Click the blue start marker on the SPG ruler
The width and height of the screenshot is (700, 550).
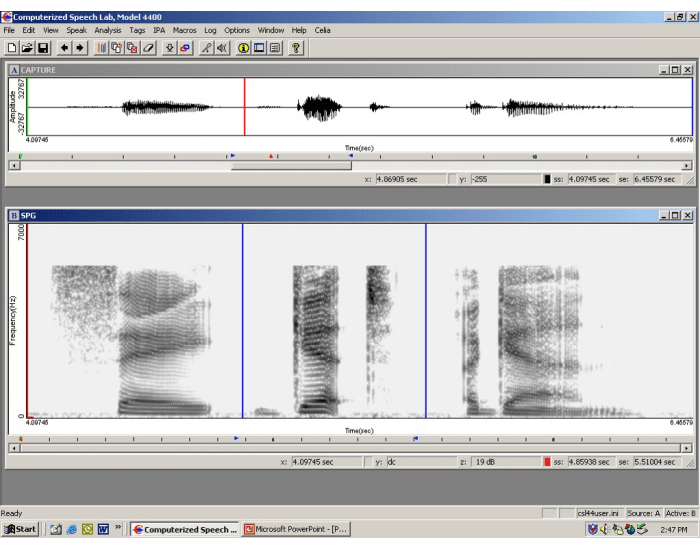236,438
